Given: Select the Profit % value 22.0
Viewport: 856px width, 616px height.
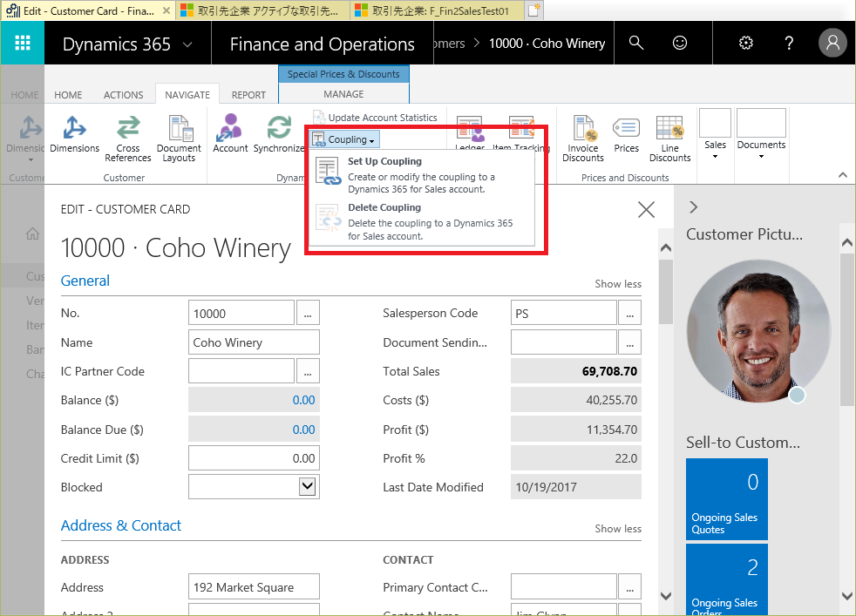Looking at the screenshot, I should coord(626,458).
